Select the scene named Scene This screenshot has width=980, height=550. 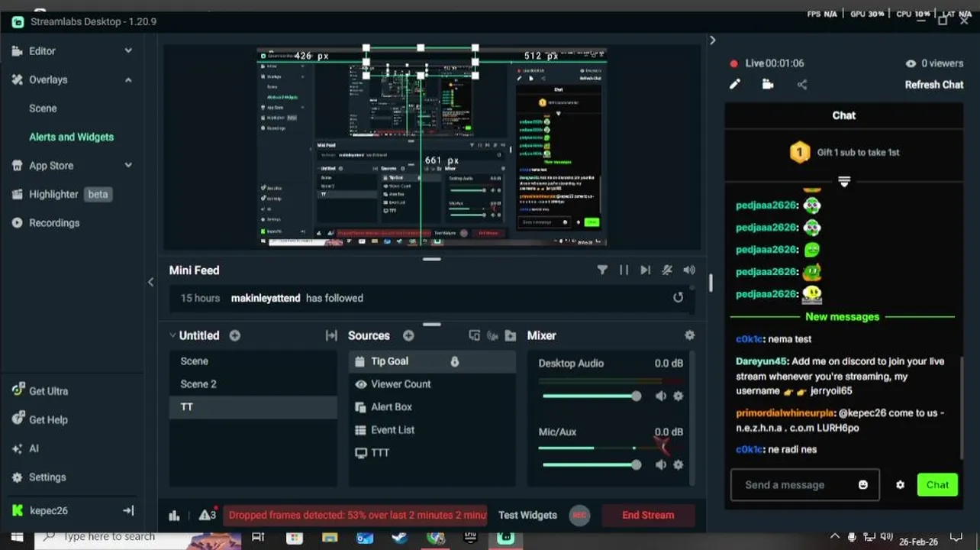coord(253,361)
